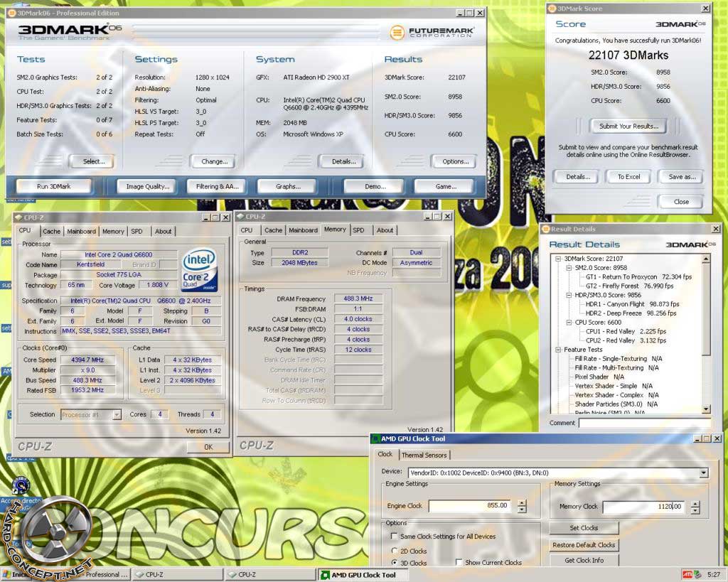Click the Set Clocks button
Viewport: 728px width, 582px height.
click(x=584, y=528)
